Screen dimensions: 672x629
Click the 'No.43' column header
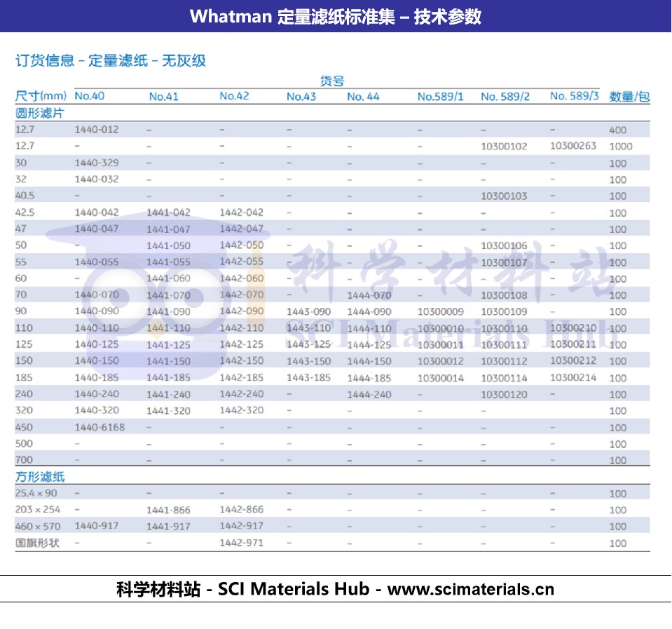(301, 97)
